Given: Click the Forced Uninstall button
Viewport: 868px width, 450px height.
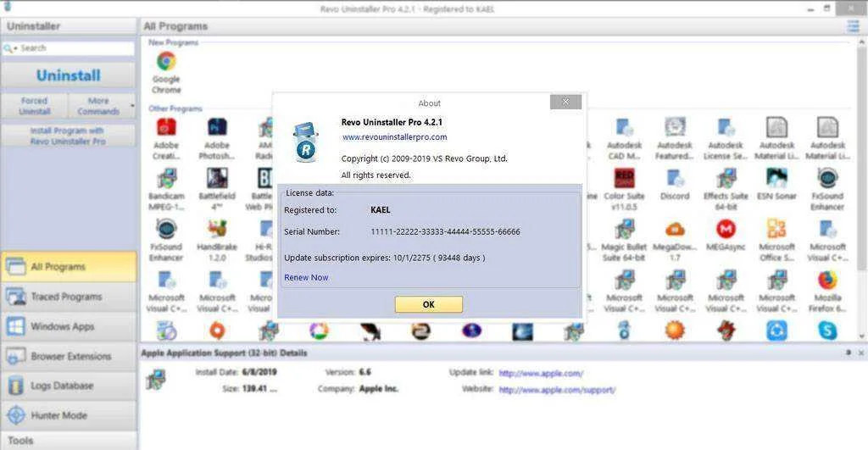Looking at the screenshot, I should point(34,106).
